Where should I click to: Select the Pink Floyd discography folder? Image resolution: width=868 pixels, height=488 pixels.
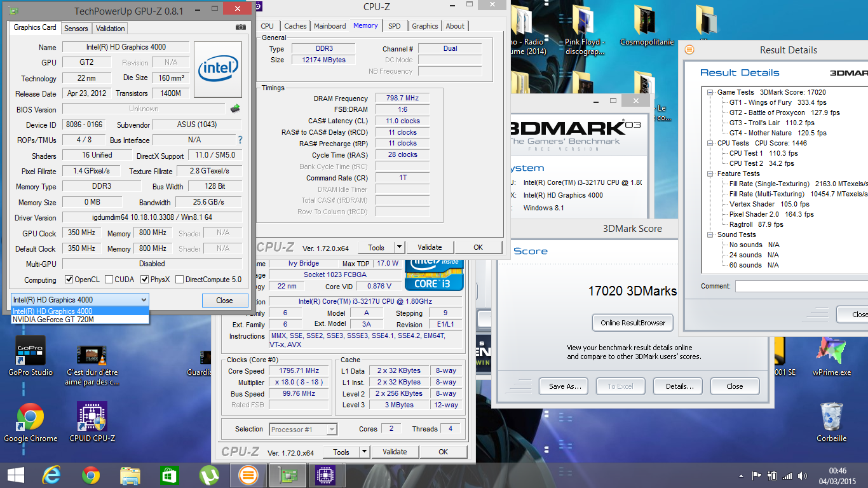click(x=585, y=30)
